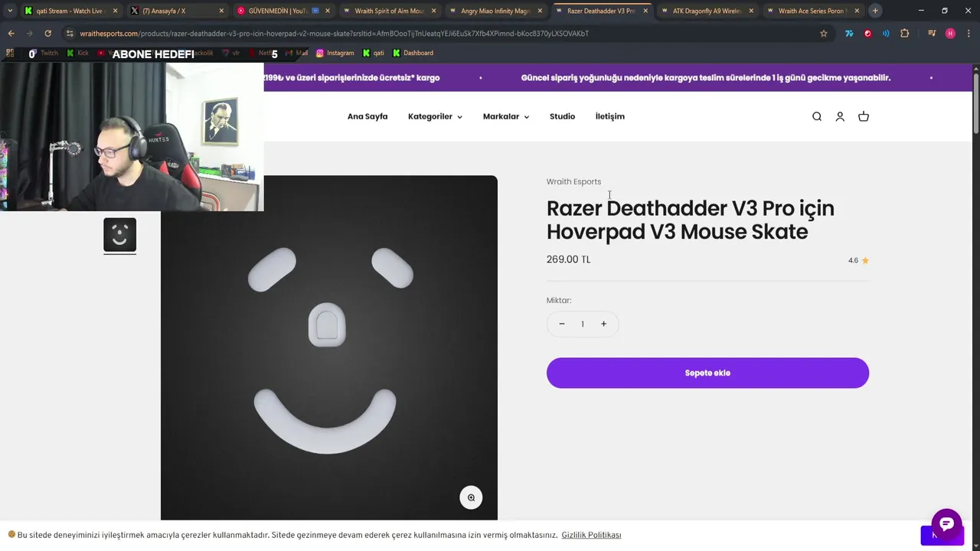
Task: Open the bookmarks apps grid icon
Action: 10,53
